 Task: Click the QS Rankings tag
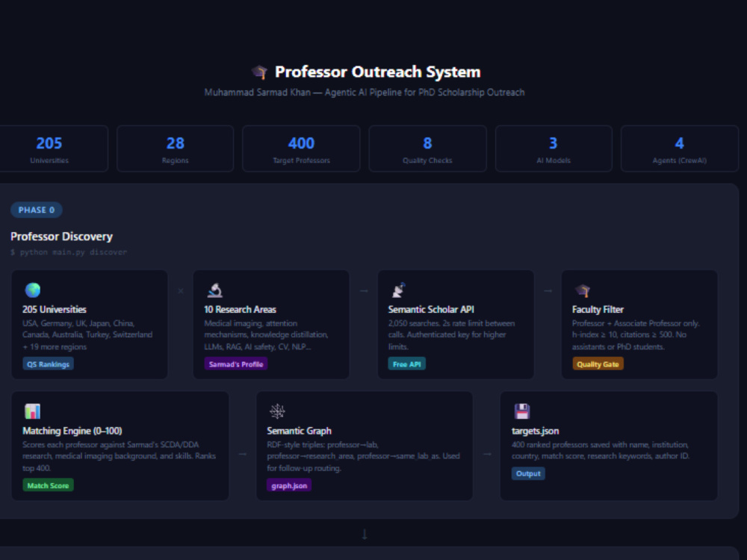48,364
